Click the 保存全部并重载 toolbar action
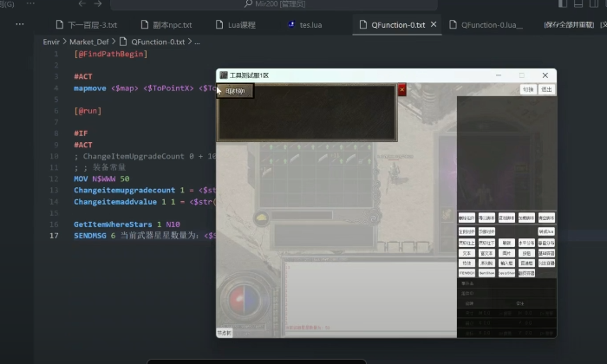The width and height of the screenshot is (607, 364). [x=569, y=25]
